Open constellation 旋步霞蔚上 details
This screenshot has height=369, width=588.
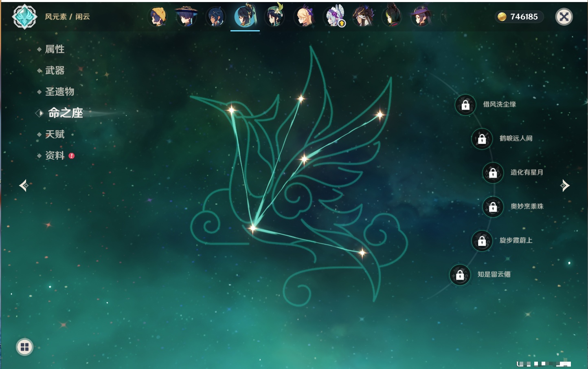tap(516, 240)
